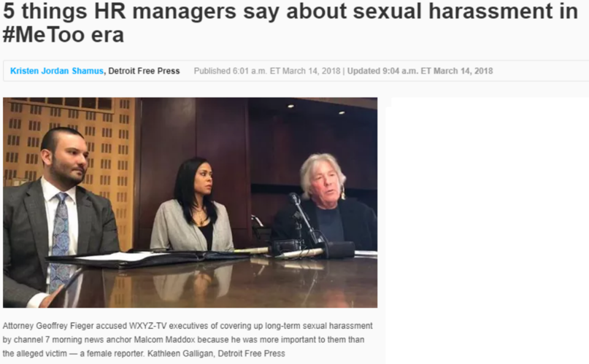Click the #MeToo era text in headline
This screenshot has width=589, height=364.
[x=63, y=35]
